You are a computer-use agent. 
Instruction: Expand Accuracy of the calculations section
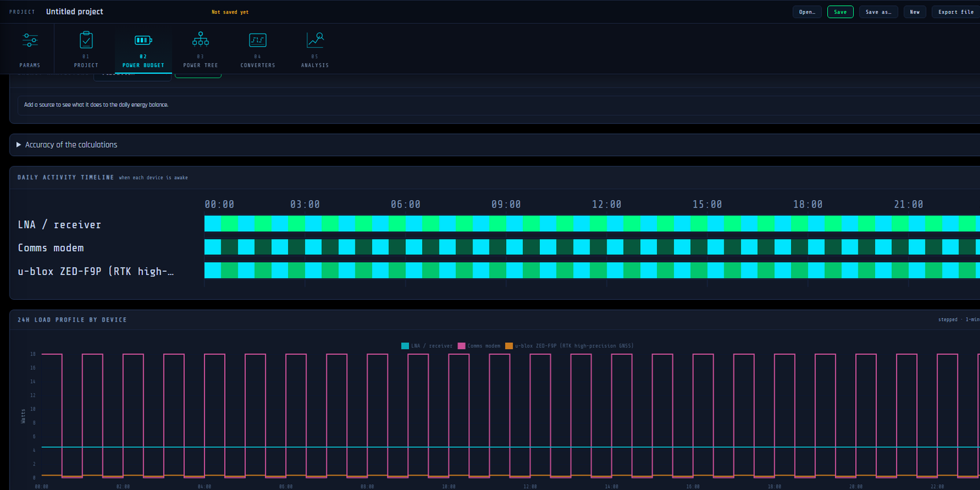[67, 145]
